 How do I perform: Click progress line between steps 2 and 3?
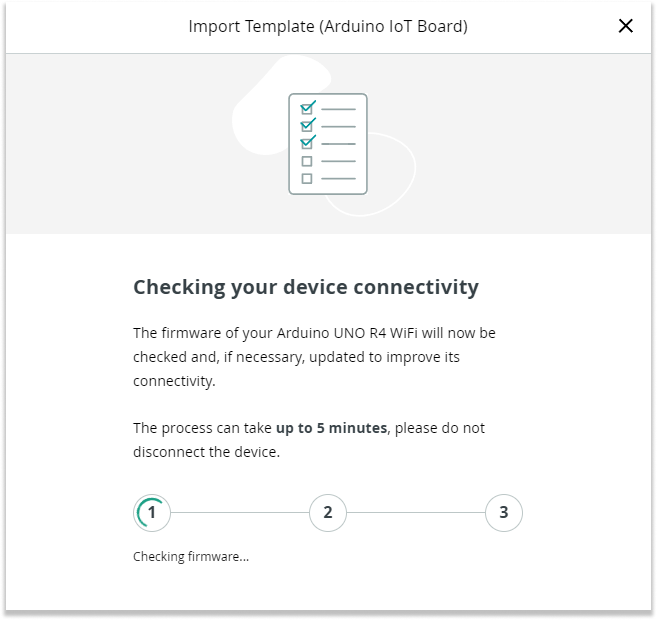[416, 513]
